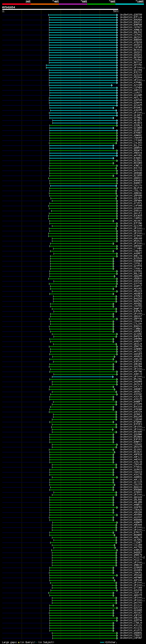Select hit label UniRef100_B6TKX6

[x=131, y=50]
